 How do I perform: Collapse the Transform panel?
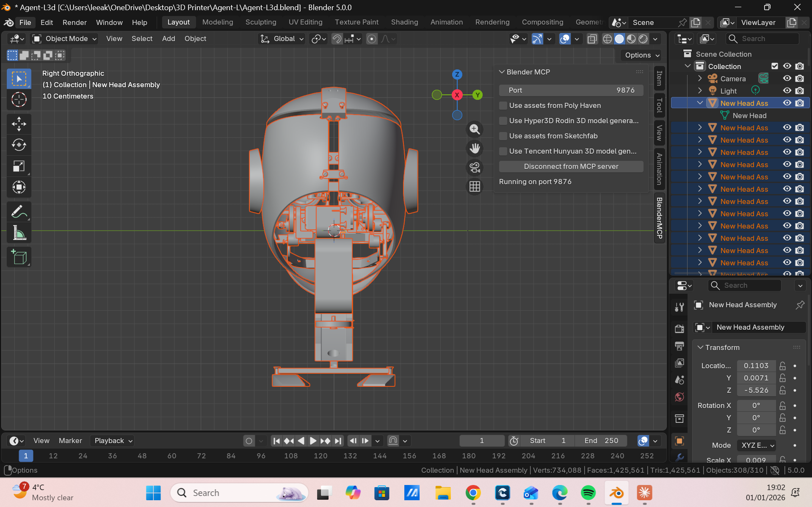tap(722, 347)
